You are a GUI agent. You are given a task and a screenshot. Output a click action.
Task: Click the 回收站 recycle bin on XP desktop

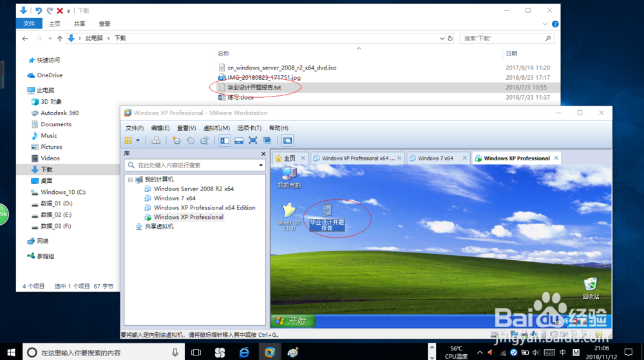(x=591, y=288)
